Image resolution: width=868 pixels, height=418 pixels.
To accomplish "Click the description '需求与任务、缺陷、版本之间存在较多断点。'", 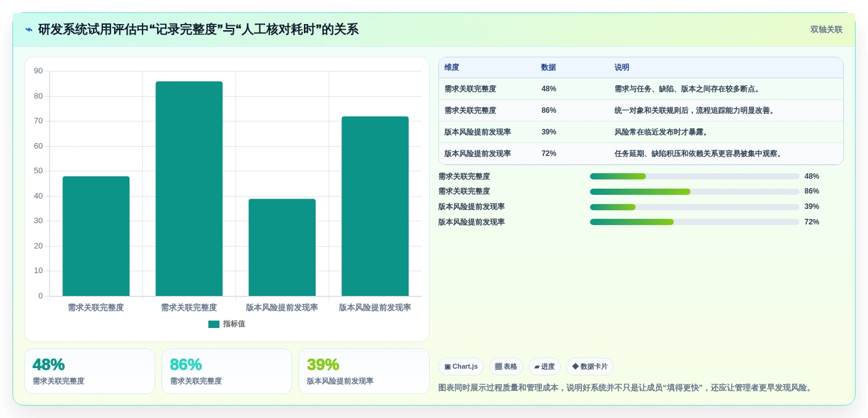I will tap(689, 89).
